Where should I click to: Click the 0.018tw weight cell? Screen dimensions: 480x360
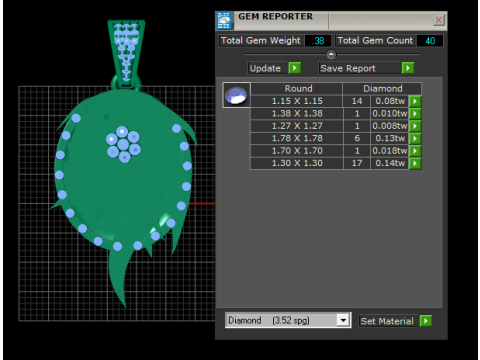click(x=390, y=151)
